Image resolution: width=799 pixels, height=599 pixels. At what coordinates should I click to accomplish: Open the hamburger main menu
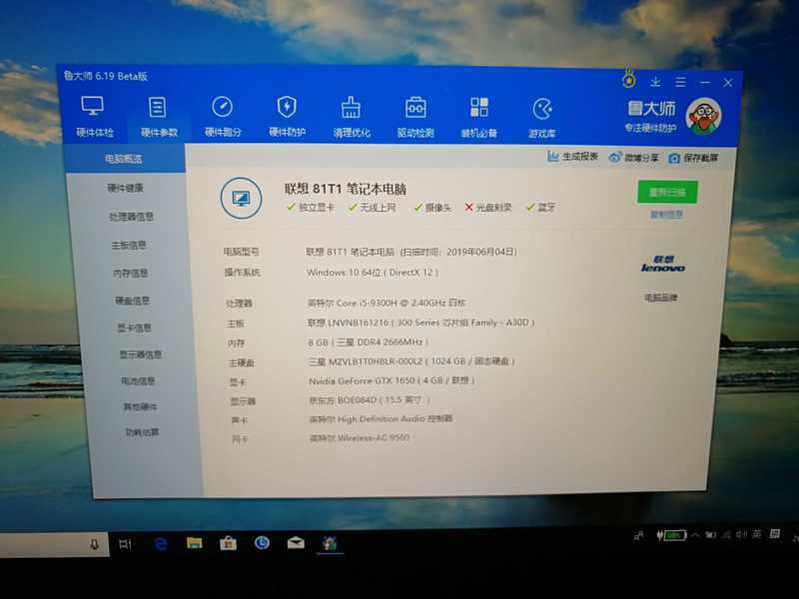coord(680,82)
